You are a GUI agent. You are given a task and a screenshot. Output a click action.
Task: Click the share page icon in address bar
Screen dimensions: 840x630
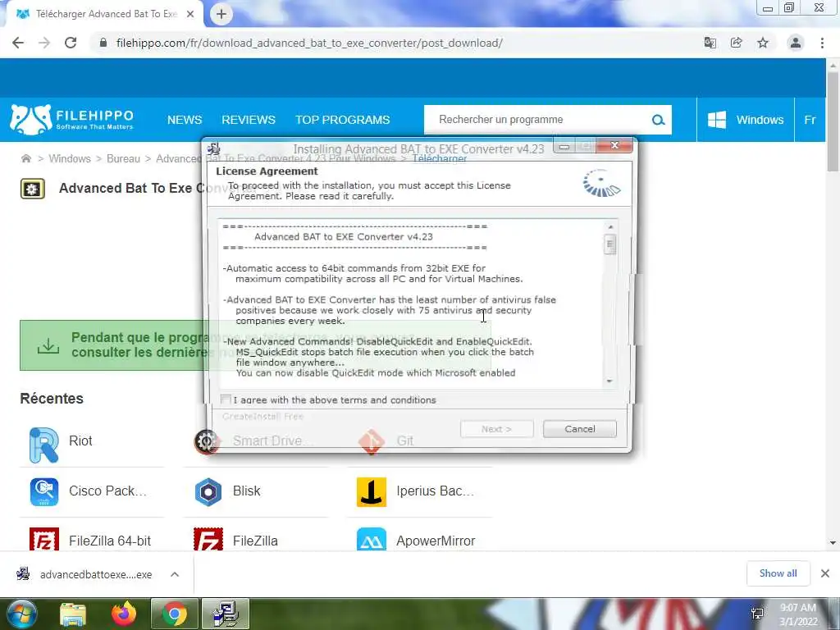[737, 43]
